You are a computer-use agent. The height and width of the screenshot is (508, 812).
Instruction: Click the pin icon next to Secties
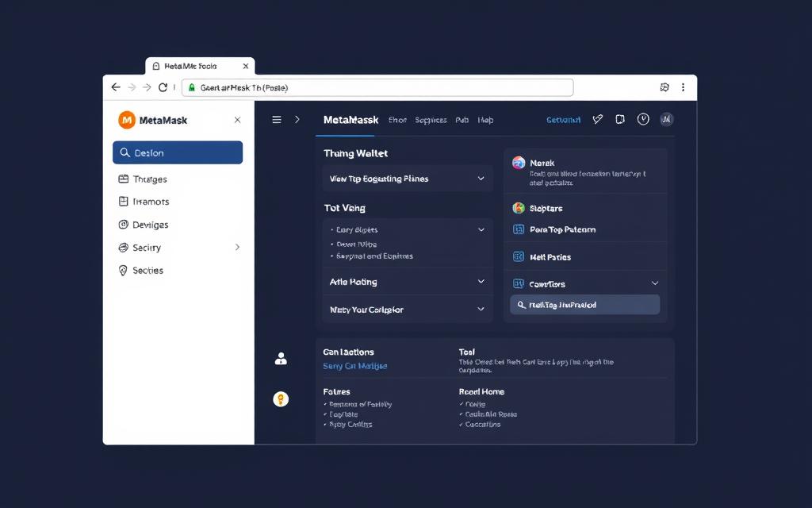123,270
